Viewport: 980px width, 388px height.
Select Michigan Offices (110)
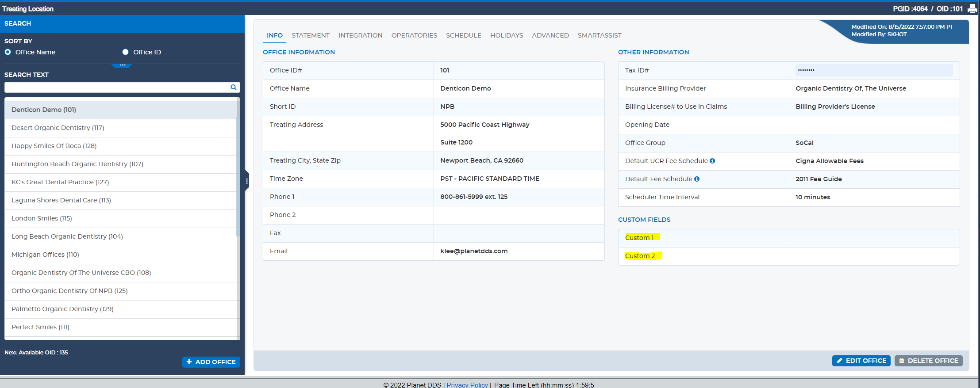[120, 255]
